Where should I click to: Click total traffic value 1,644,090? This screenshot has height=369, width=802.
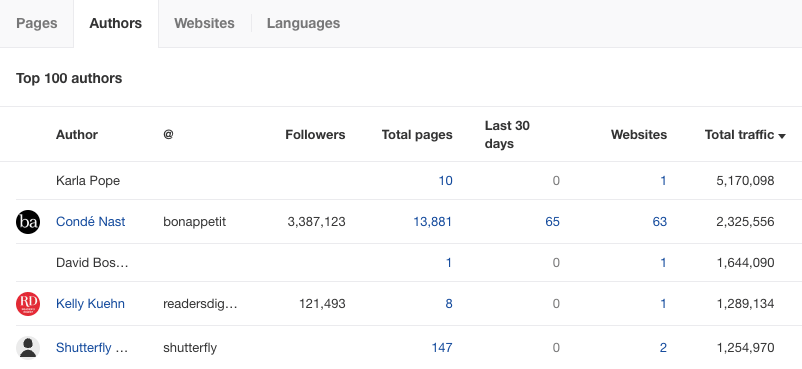pyautogui.click(x=746, y=263)
